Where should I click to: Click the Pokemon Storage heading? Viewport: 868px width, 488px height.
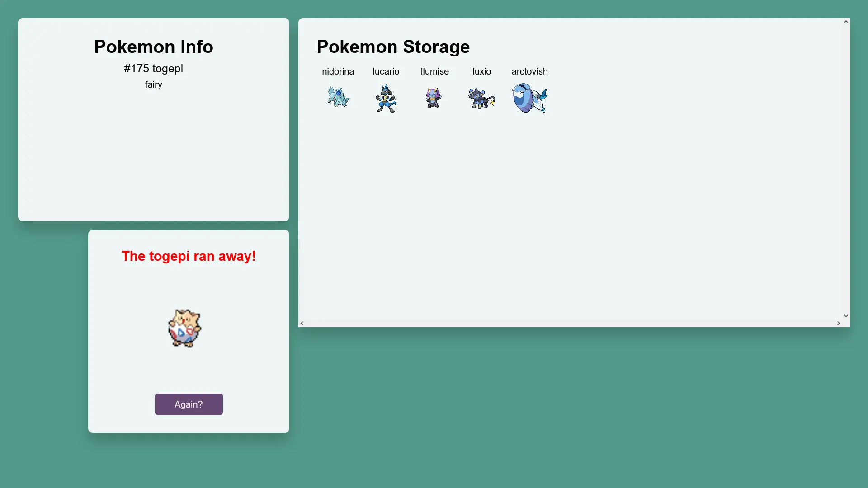click(x=393, y=47)
